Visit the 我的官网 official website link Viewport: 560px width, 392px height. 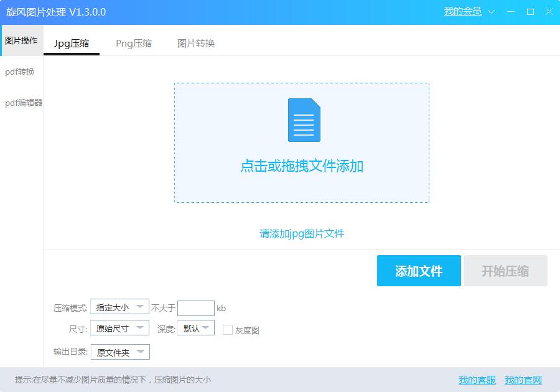coord(524,380)
